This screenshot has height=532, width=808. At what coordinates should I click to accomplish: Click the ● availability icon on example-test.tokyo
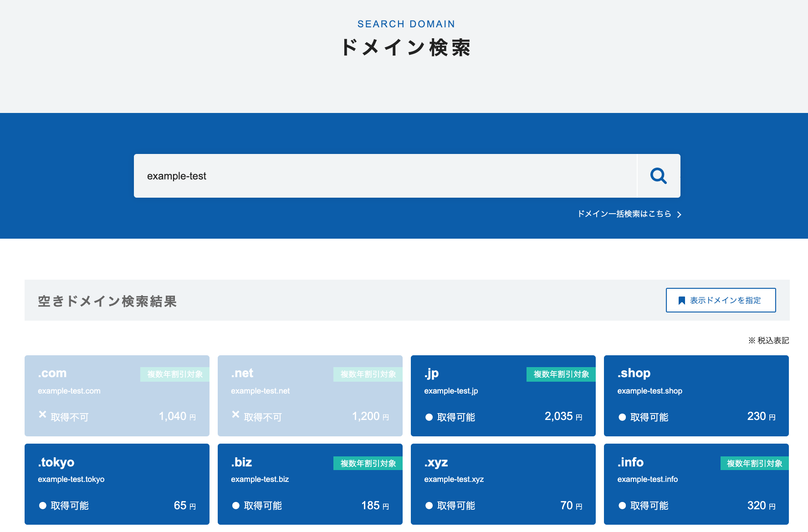pyautogui.click(x=42, y=505)
